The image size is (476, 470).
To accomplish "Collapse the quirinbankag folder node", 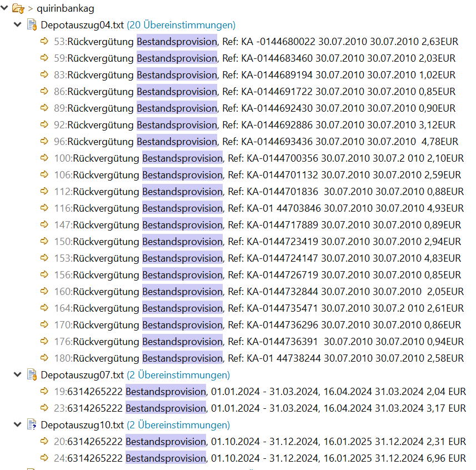I will click(4, 8).
